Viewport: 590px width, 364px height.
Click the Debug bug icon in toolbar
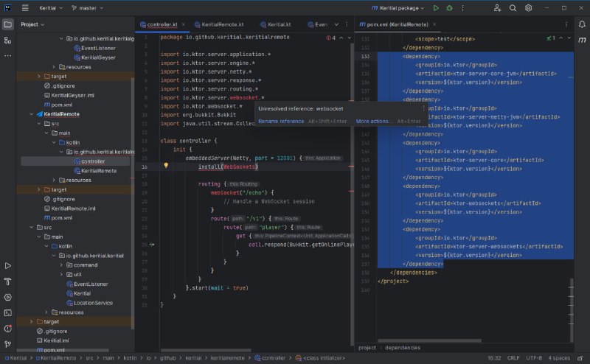click(x=448, y=8)
